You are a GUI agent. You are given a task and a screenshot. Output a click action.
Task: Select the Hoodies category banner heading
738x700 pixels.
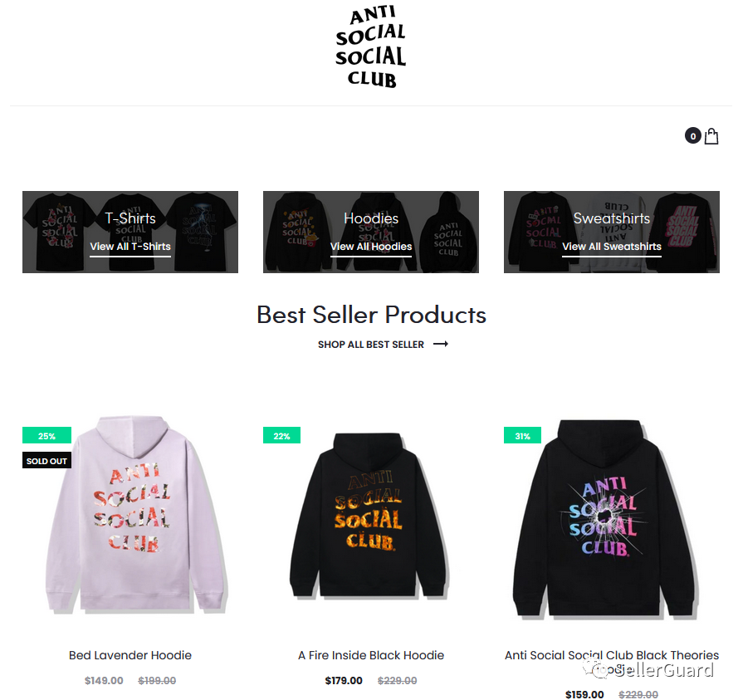coord(371,218)
